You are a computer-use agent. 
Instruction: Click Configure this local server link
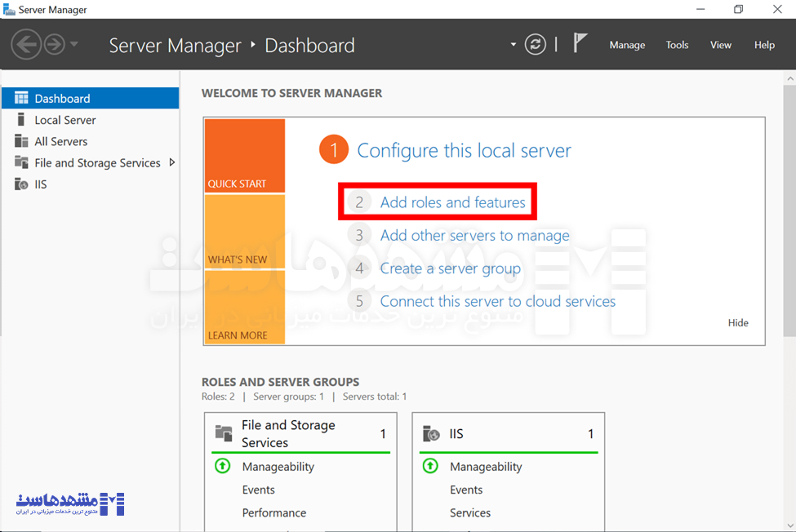point(464,151)
